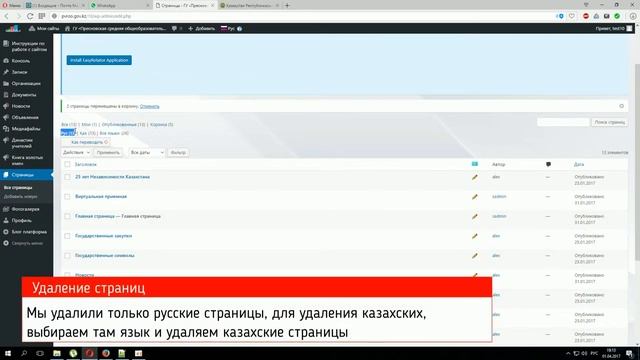Click edit pencil for Виртуальная приемная
The height and width of the screenshot is (360, 640).
[x=475, y=197]
